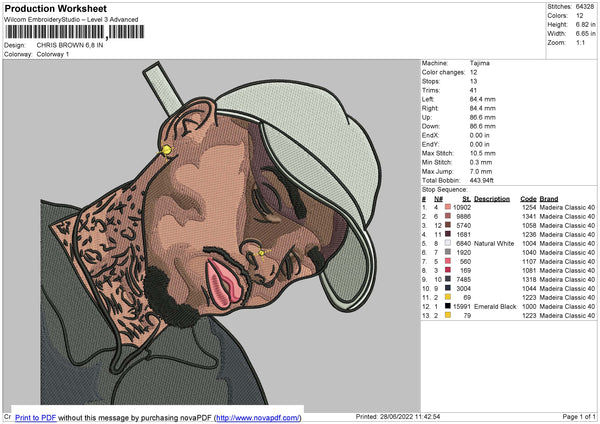Select the color swatch for code 1058
The height and width of the screenshot is (424, 600).
pos(448,225)
